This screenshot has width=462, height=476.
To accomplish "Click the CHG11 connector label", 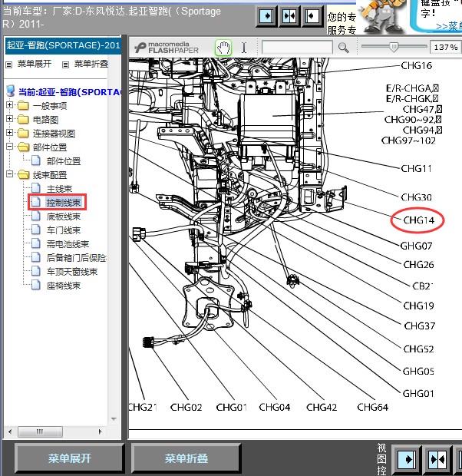I will [416, 168].
